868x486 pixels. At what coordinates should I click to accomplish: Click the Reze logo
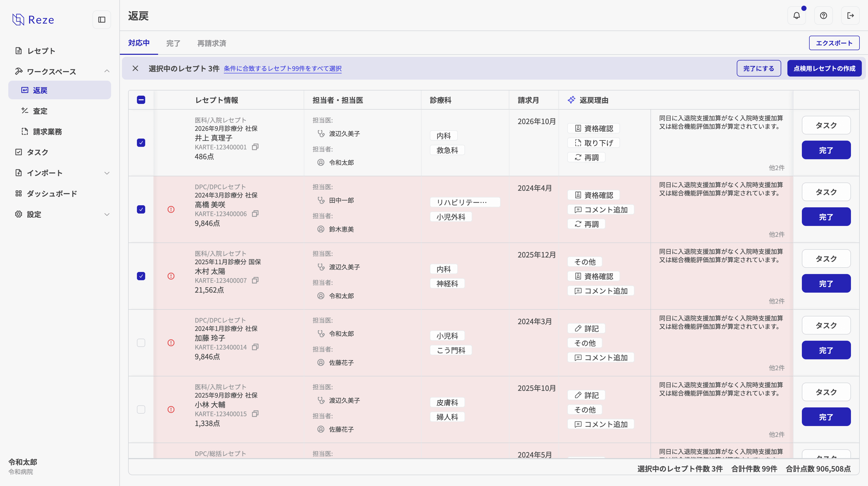pos(33,20)
